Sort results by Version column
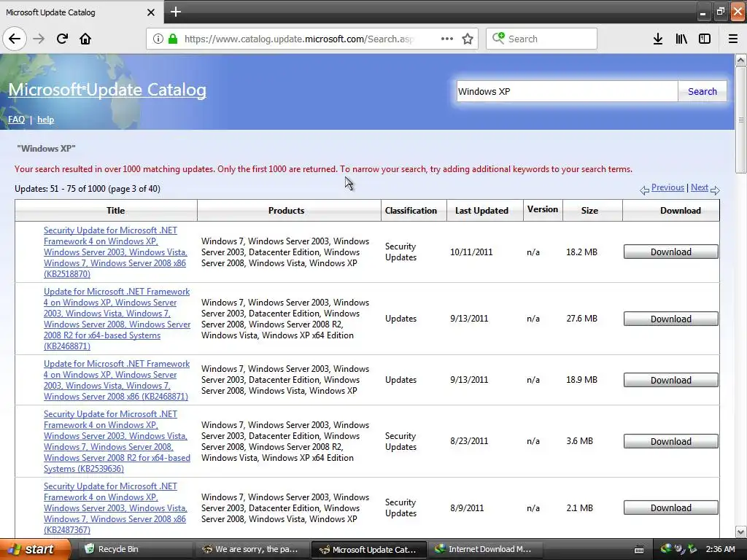Image resolution: width=747 pixels, height=560 pixels. 543,209
